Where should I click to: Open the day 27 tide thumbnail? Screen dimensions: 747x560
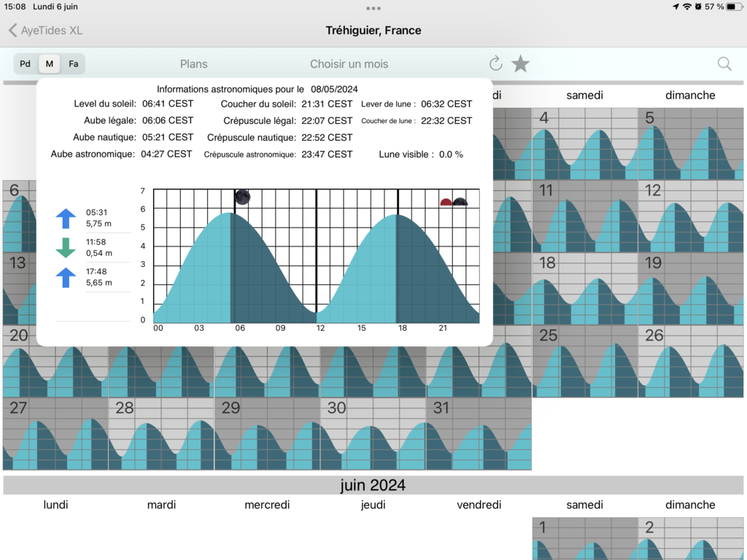tap(55, 433)
